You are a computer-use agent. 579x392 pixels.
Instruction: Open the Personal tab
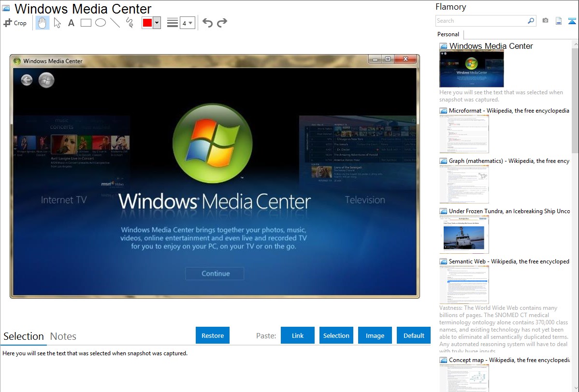pos(449,34)
